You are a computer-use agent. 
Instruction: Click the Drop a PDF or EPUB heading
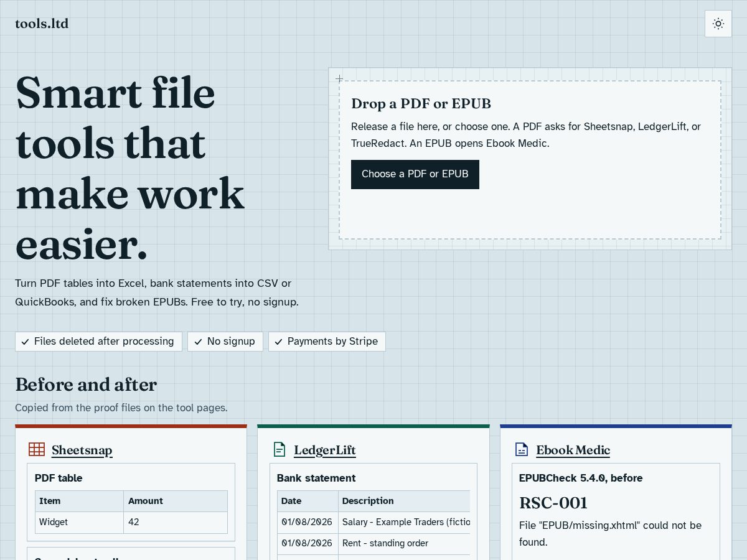point(421,103)
